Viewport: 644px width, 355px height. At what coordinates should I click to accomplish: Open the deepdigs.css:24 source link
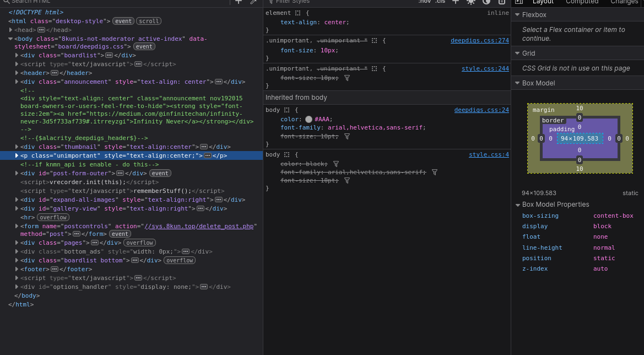(481, 110)
